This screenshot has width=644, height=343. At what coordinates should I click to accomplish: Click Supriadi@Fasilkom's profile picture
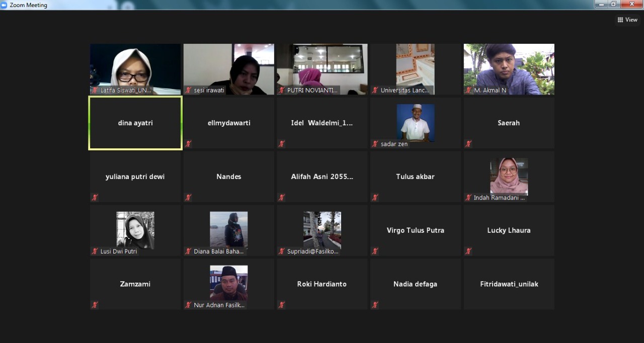[322, 230]
